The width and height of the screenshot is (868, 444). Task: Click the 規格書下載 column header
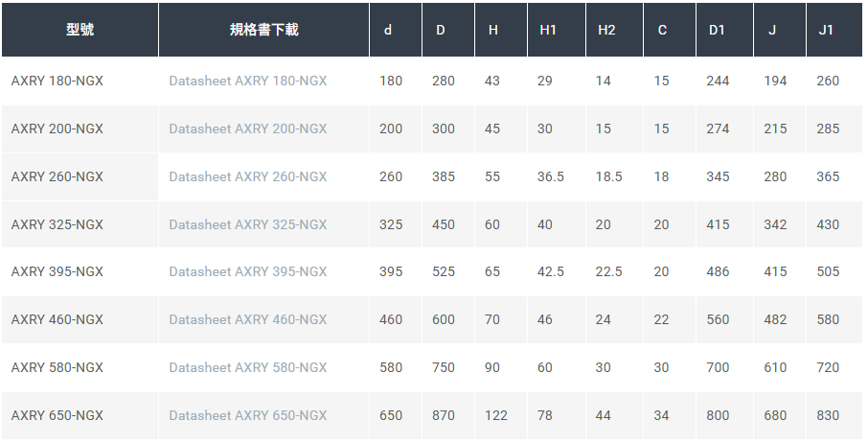tap(264, 30)
